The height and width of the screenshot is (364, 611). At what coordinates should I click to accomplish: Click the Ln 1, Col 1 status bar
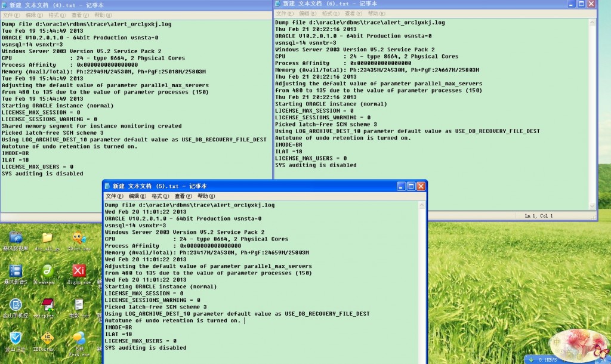[539, 216]
